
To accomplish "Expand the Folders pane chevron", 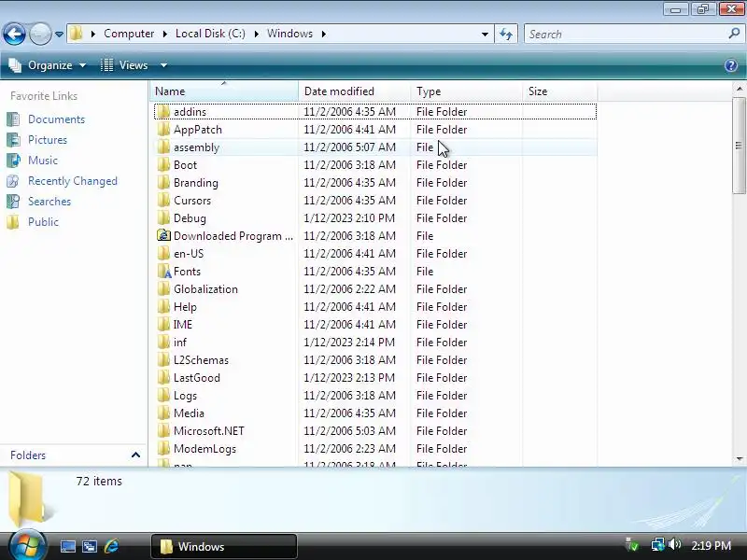I will [135, 455].
